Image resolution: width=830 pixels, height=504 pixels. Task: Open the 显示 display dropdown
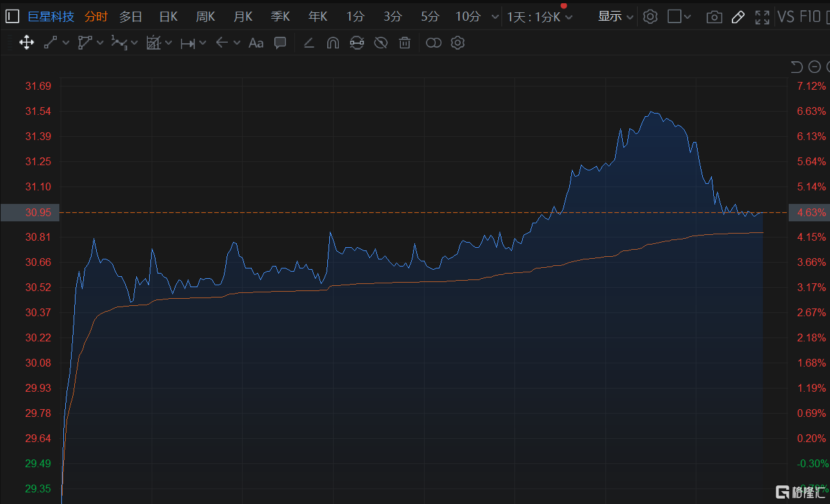[x=616, y=17]
